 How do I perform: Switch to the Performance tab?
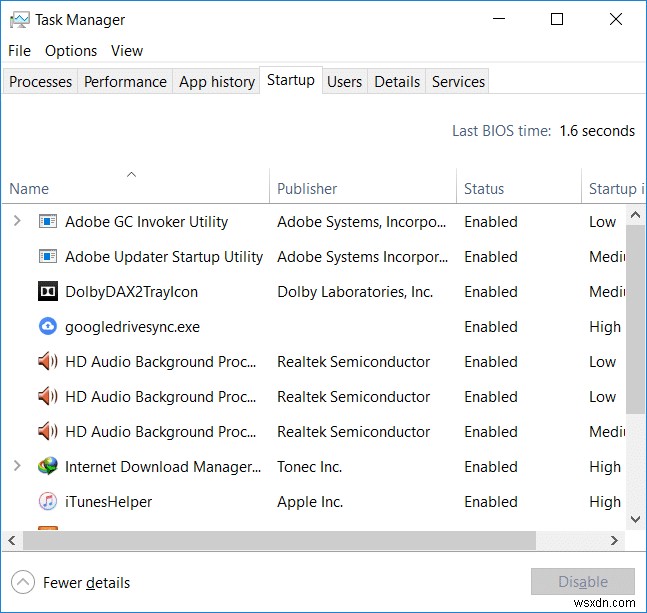click(x=125, y=82)
